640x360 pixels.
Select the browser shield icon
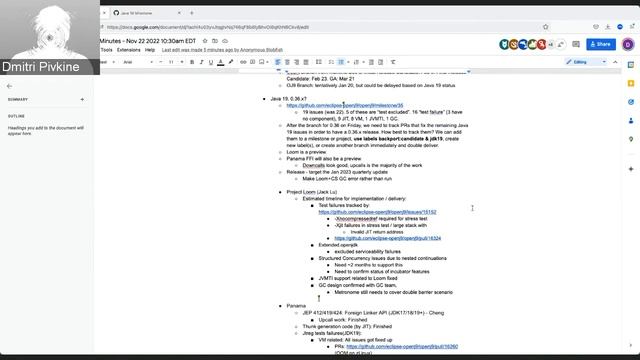[x=596, y=27]
